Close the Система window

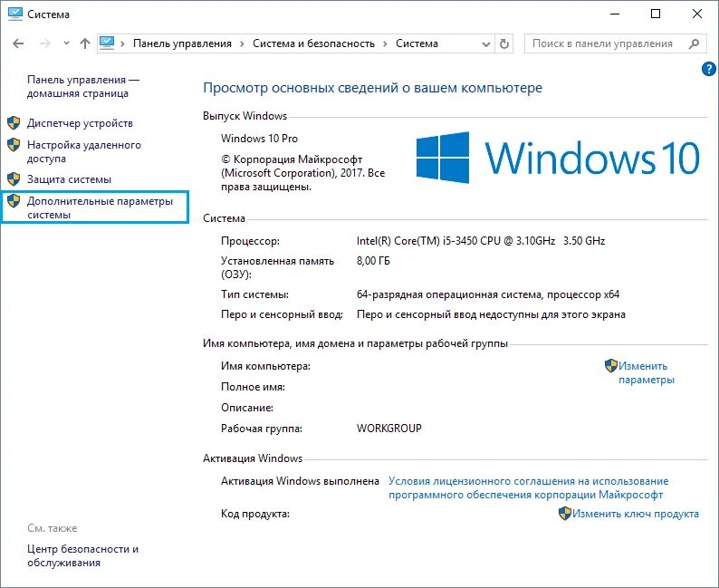click(697, 14)
